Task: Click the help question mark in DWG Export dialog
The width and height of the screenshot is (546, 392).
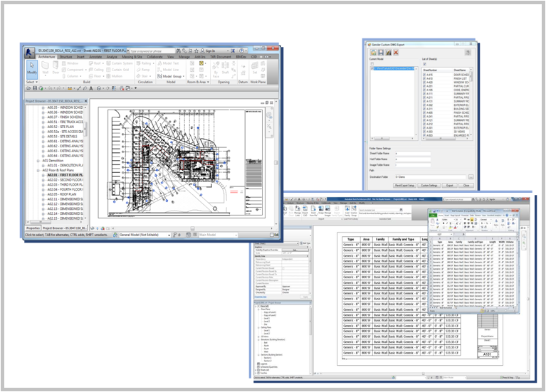Action: click(468, 53)
